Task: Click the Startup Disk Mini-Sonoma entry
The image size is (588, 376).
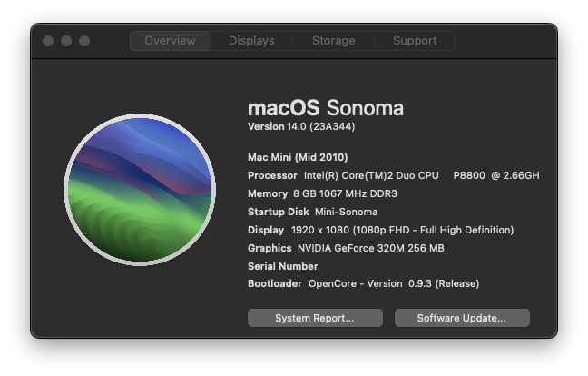Action: [312, 212]
